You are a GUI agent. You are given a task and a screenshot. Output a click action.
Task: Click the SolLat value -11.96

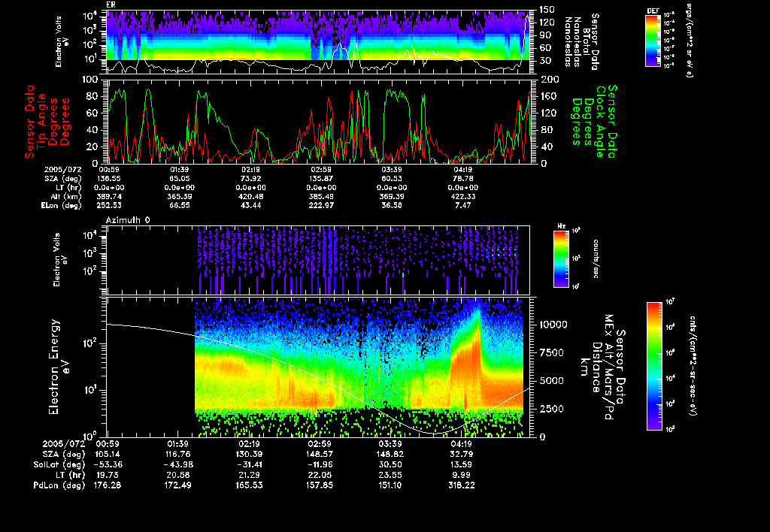tap(319, 464)
